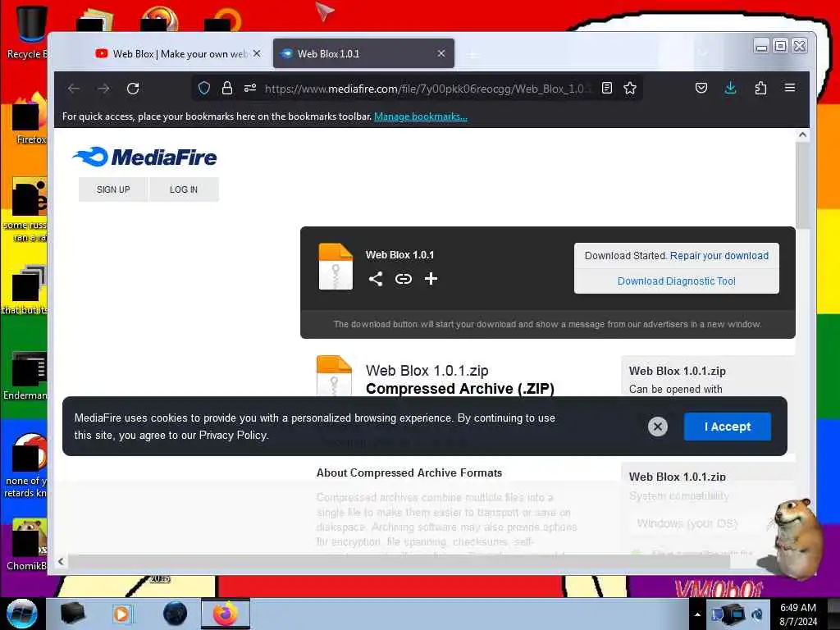Select the Web Blox 1.0.1 MediaFire tab
This screenshot has width=840, height=630.
point(363,53)
